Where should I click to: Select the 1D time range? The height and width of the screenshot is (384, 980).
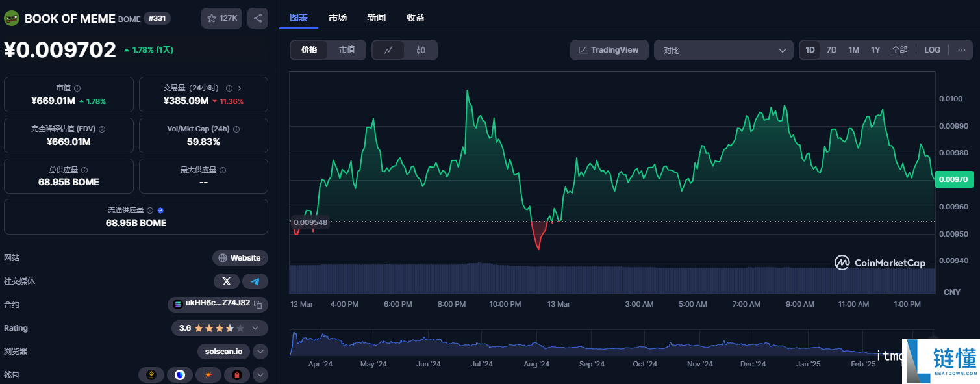point(810,50)
